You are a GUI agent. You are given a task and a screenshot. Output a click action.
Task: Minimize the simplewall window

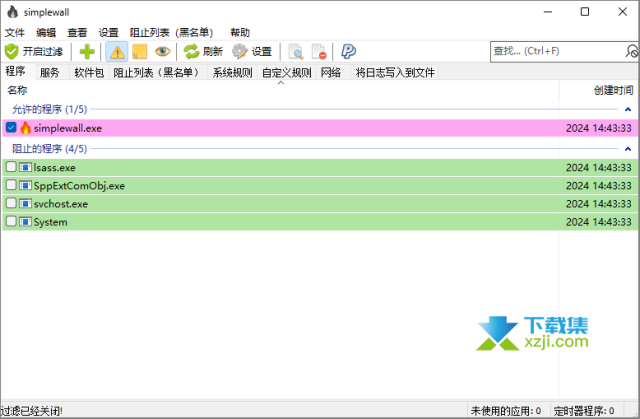(548, 12)
